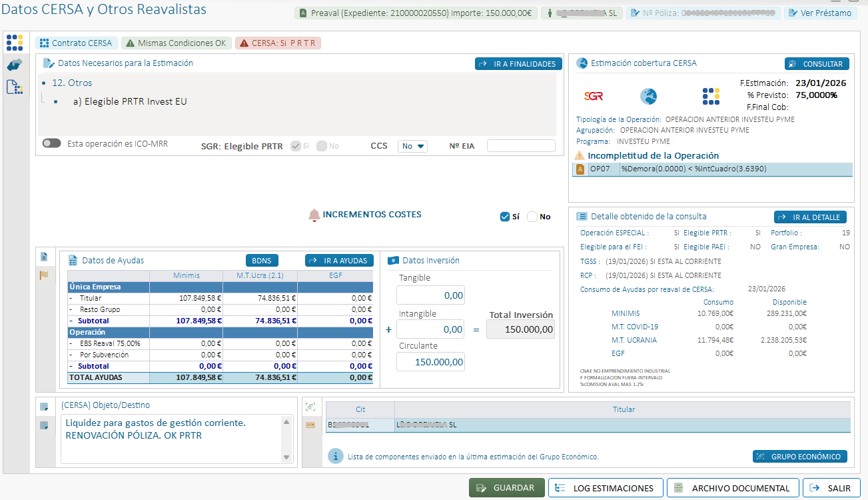Click the flag icon beside Datos de Ayudas

(x=44, y=275)
